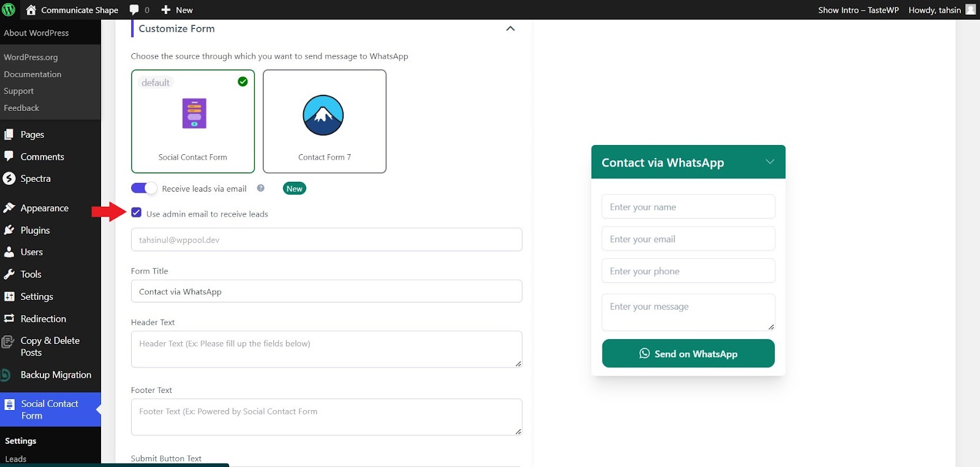Click the Form Title input field
Viewport: 980px width, 467px height.
pyautogui.click(x=326, y=291)
